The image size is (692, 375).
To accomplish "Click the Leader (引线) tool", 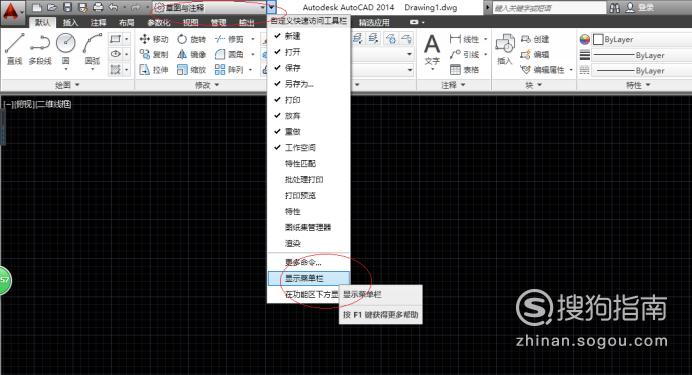I will (x=464, y=54).
